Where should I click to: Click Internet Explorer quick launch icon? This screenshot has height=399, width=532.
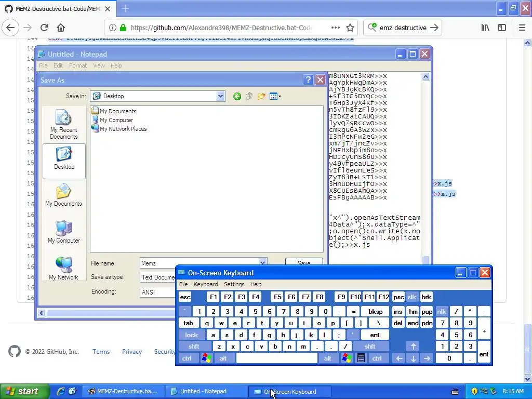click(x=60, y=391)
